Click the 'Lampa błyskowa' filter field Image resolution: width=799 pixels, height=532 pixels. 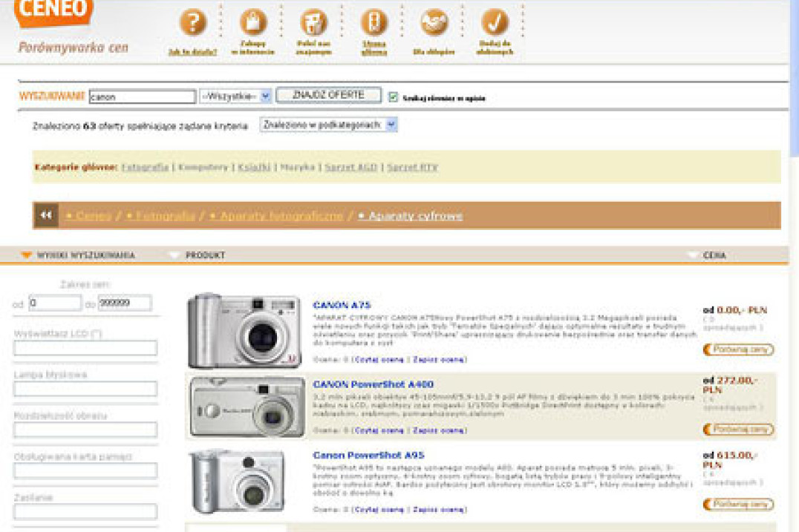tap(85, 389)
